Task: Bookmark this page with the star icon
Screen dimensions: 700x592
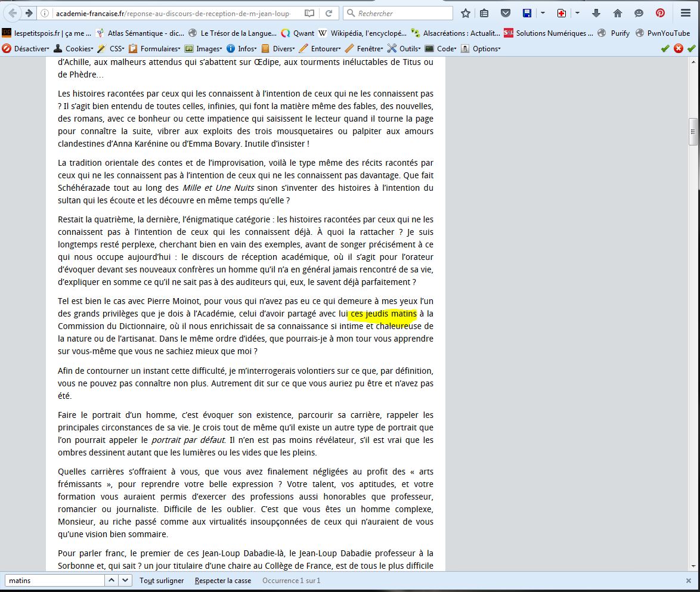Action: 466,13
